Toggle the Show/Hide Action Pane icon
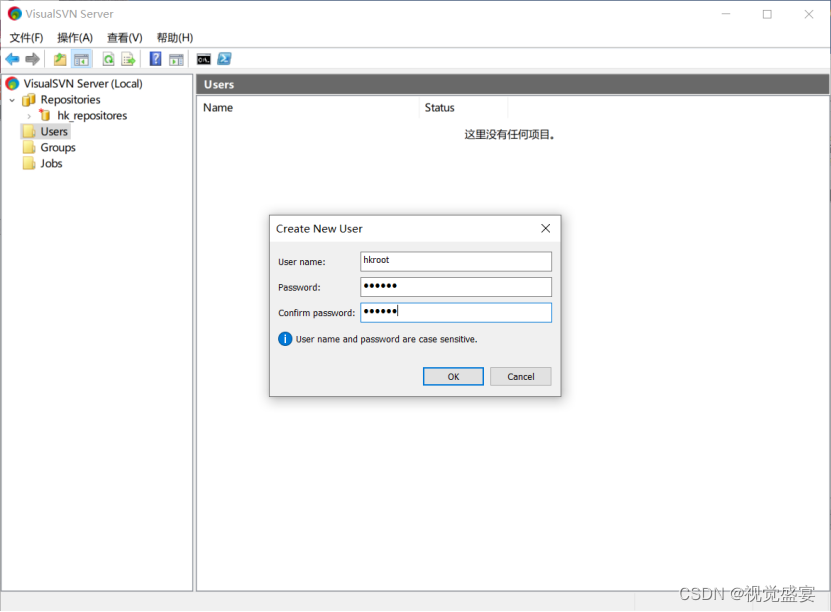 pyautogui.click(x=176, y=59)
